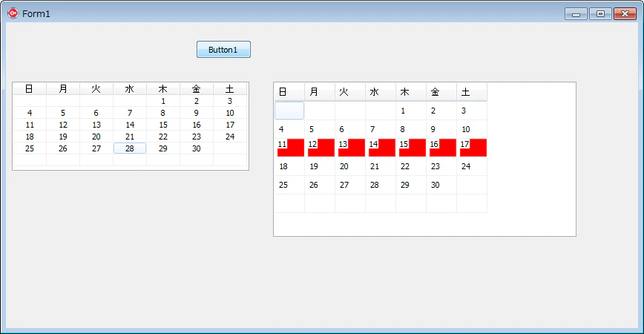Click the 火 header in the smaller calendar
The height and width of the screenshot is (334, 644).
click(96, 89)
